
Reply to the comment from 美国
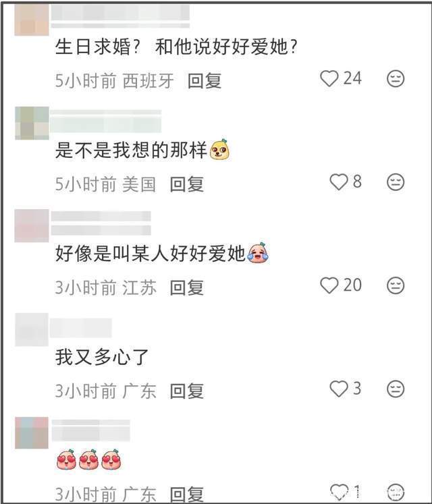pyautogui.click(x=187, y=184)
